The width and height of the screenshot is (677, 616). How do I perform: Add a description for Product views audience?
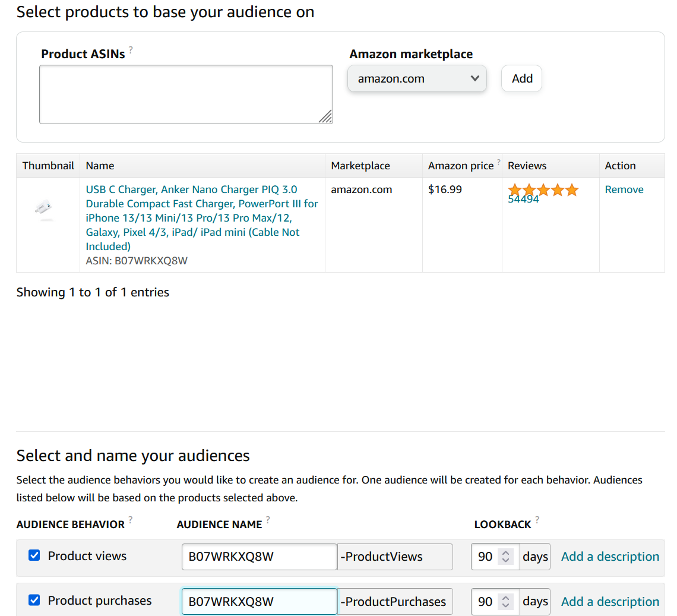(610, 557)
